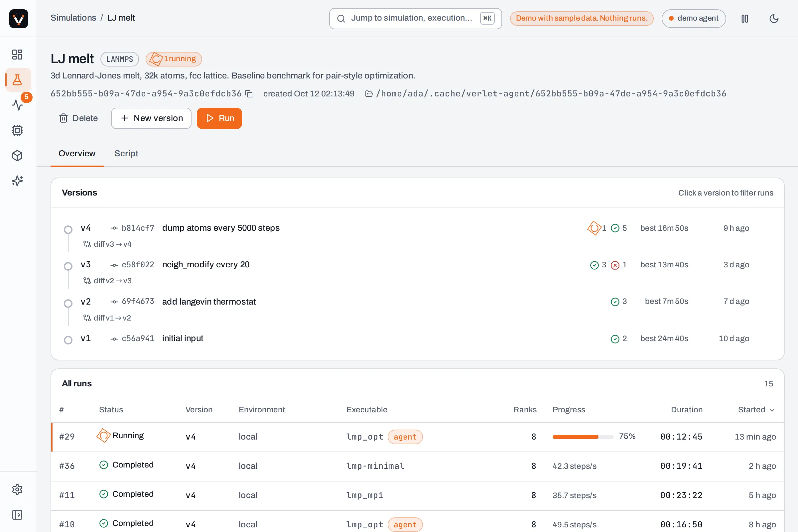Open the package cube icon in sidebar
This screenshot has height=532, width=798.
[17, 156]
